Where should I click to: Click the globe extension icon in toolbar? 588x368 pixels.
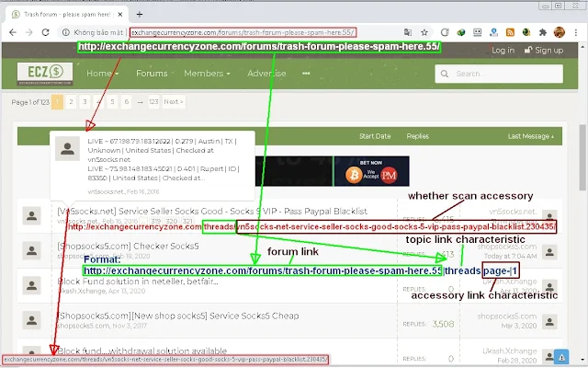(461, 32)
